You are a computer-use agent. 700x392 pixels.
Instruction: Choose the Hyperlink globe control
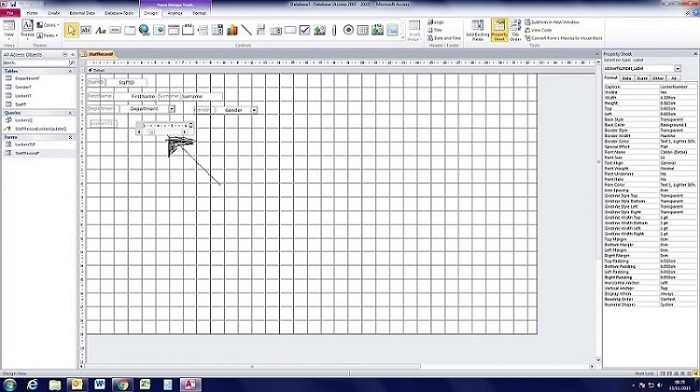144,30
